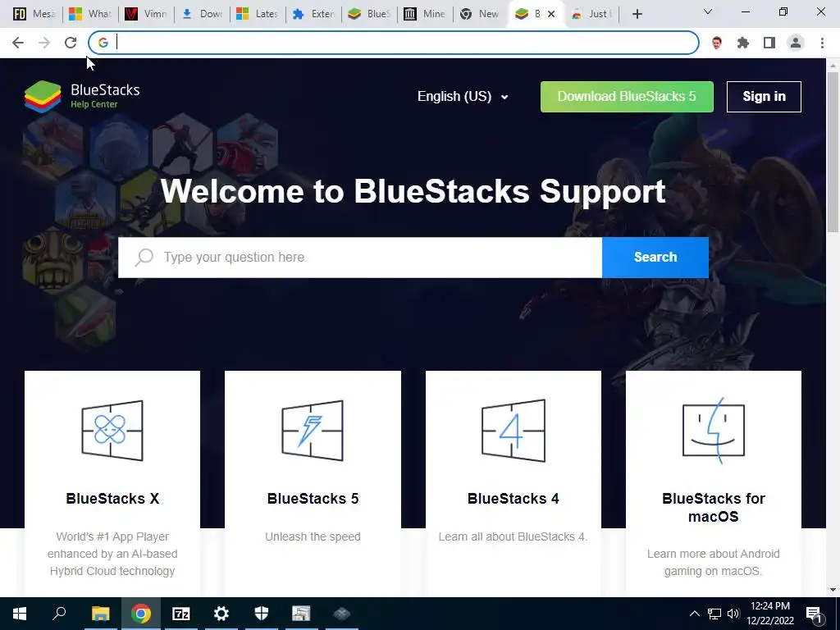Go back with the browser back arrow
The image size is (840, 630).
18,43
